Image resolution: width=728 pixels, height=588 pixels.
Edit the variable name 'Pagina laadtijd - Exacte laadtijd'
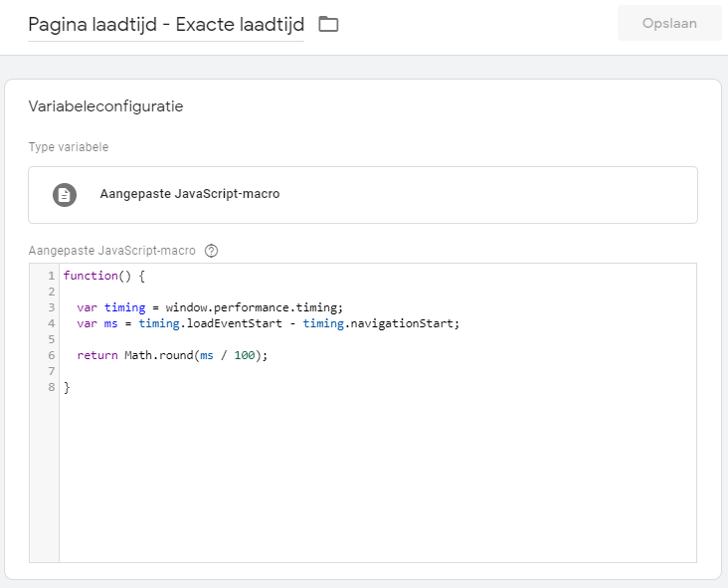[166, 25]
